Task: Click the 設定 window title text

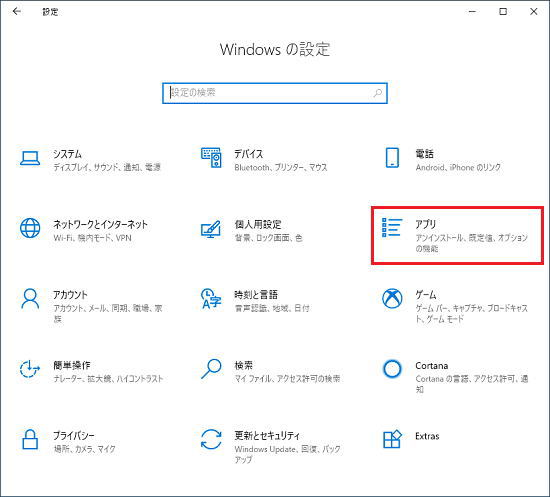Action: pos(50,12)
